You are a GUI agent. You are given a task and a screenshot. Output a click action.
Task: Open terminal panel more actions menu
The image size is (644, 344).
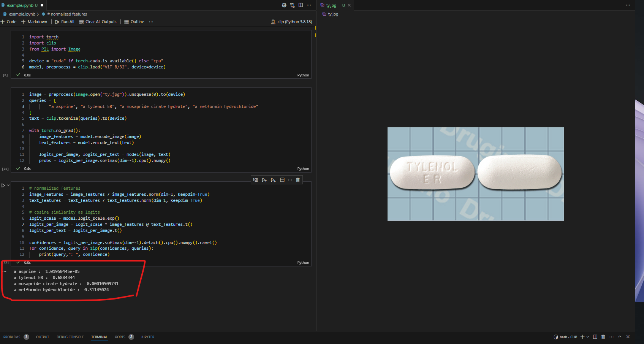pos(611,337)
